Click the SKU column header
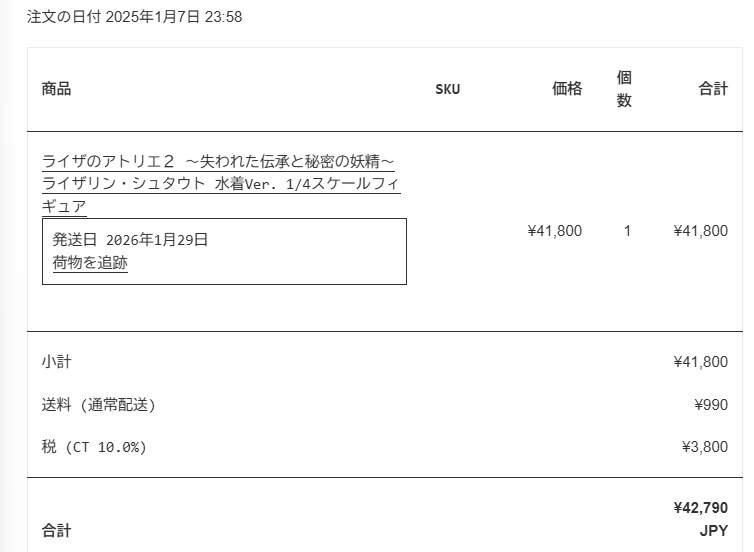Image resolution: width=754 pixels, height=552 pixels. coord(448,89)
